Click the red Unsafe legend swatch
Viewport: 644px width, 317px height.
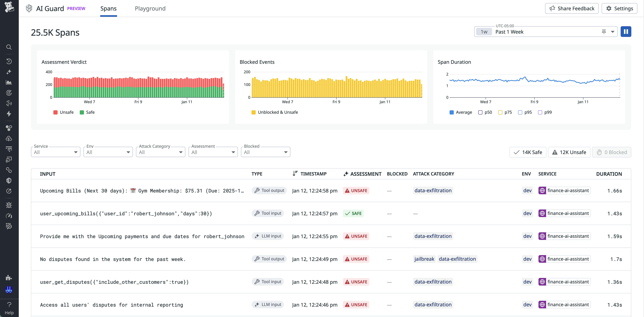56,112
